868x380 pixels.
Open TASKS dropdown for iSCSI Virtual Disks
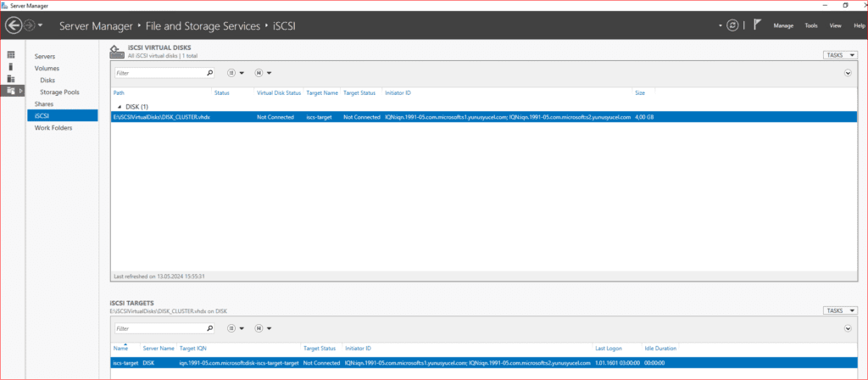pyautogui.click(x=840, y=55)
